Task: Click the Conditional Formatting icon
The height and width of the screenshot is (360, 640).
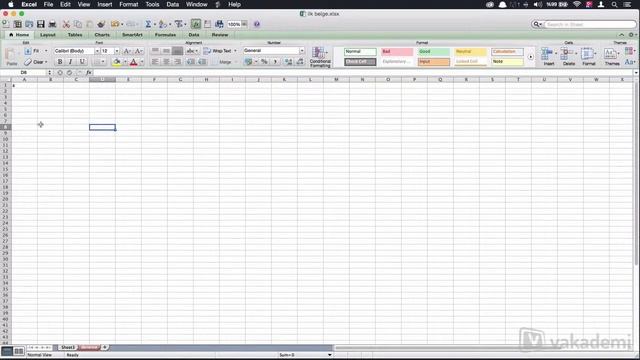Action: click(320, 57)
